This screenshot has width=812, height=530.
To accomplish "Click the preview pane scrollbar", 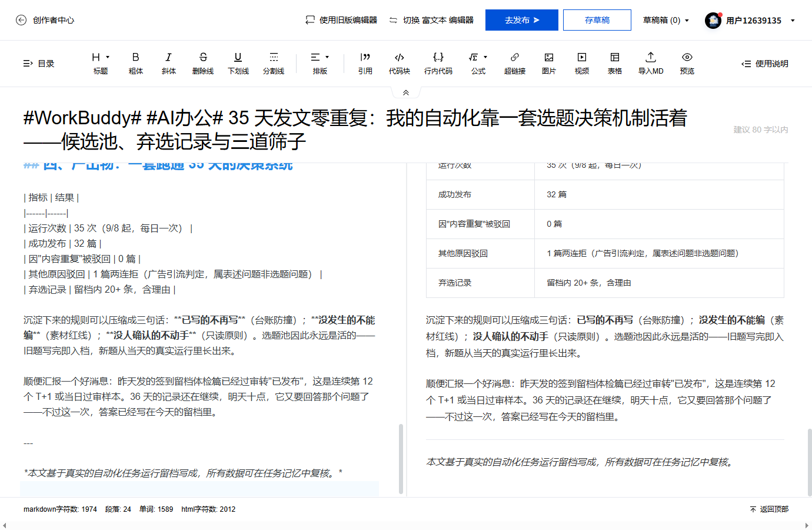I will [x=810, y=462].
